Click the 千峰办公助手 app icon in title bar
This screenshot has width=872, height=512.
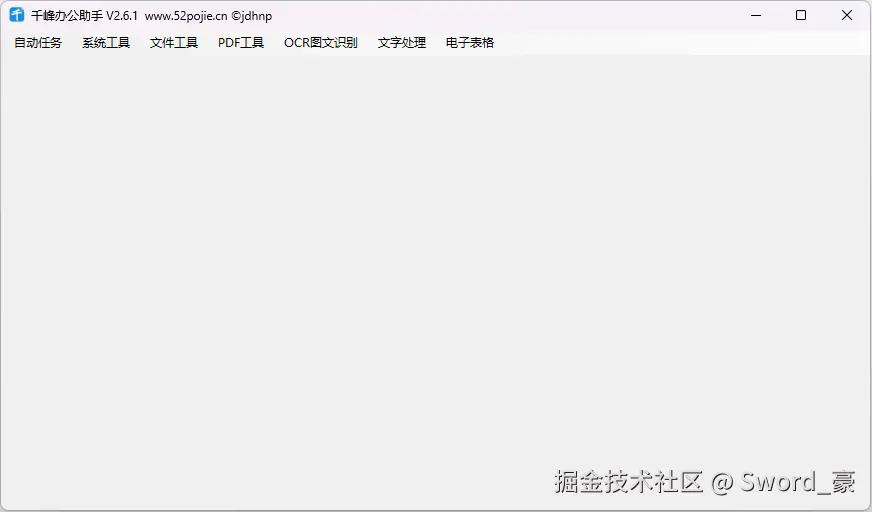(x=17, y=15)
